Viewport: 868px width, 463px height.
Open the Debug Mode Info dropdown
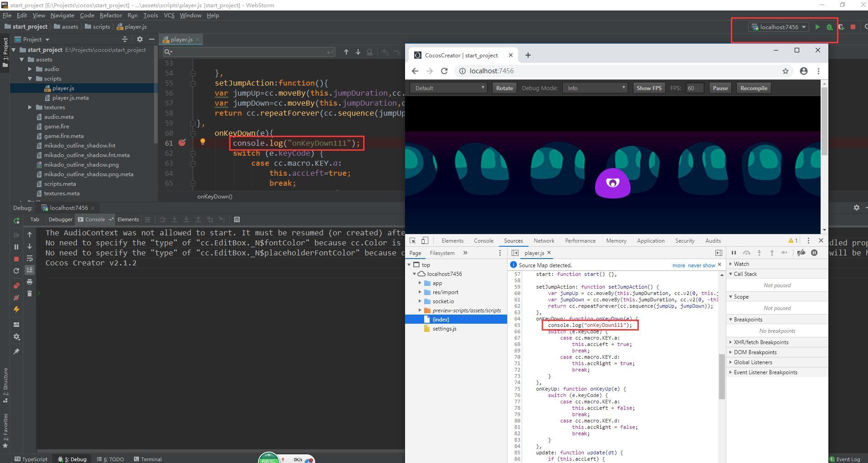tap(595, 88)
